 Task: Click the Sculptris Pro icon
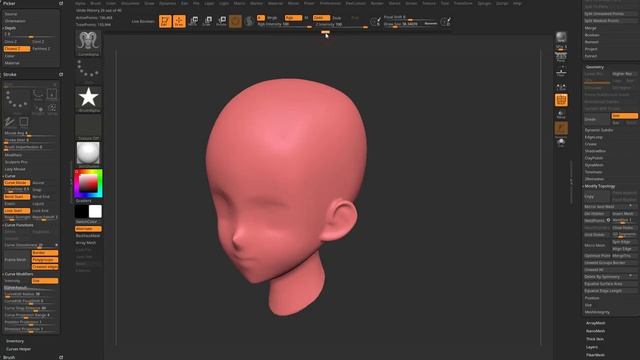(249, 21)
